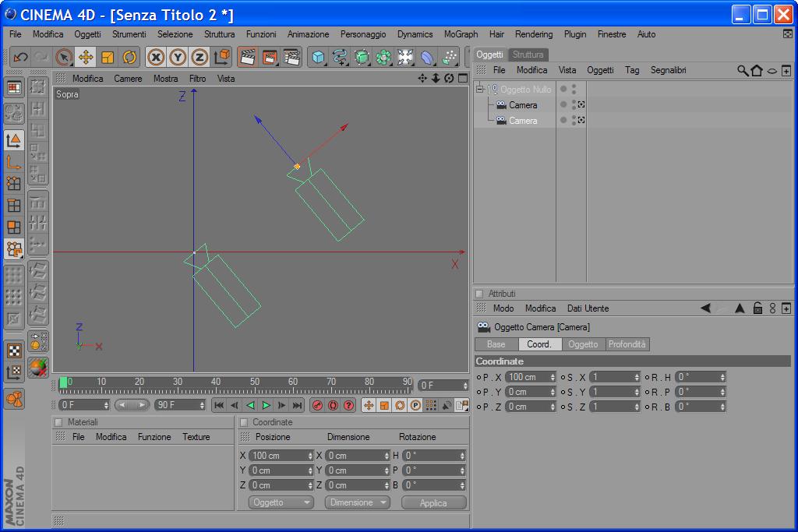This screenshot has height=532, width=798.
Task: Toggle X axis lock
Action: pyautogui.click(x=156, y=57)
